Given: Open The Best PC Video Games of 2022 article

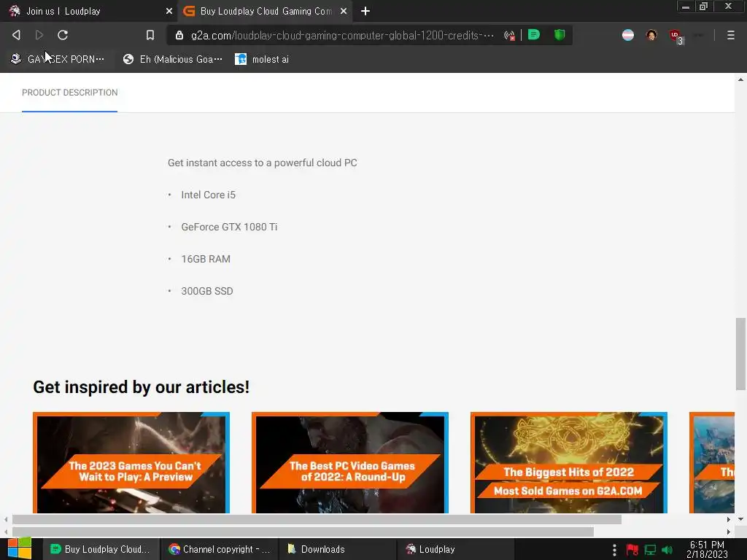Looking at the screenshot, I should (x=349, y=462).
